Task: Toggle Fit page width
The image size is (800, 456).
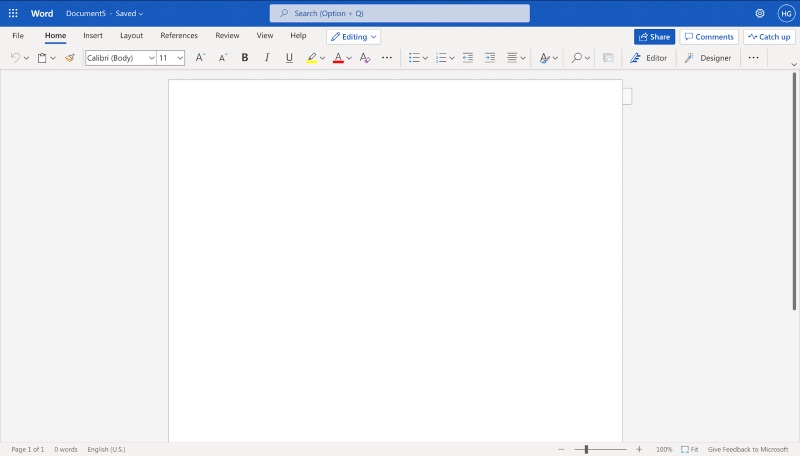Action: tap(690, 449)
